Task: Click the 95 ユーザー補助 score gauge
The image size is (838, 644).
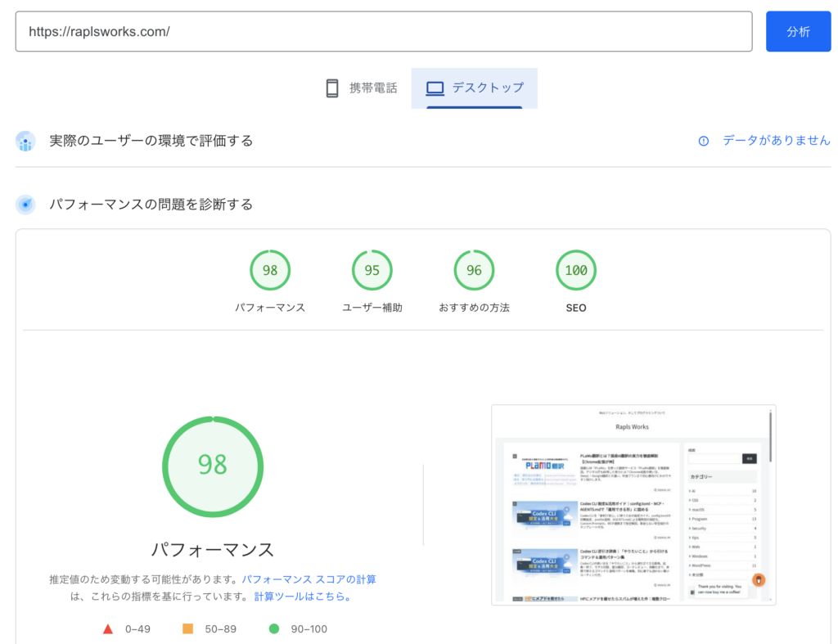Action: [x=372, y=270]
